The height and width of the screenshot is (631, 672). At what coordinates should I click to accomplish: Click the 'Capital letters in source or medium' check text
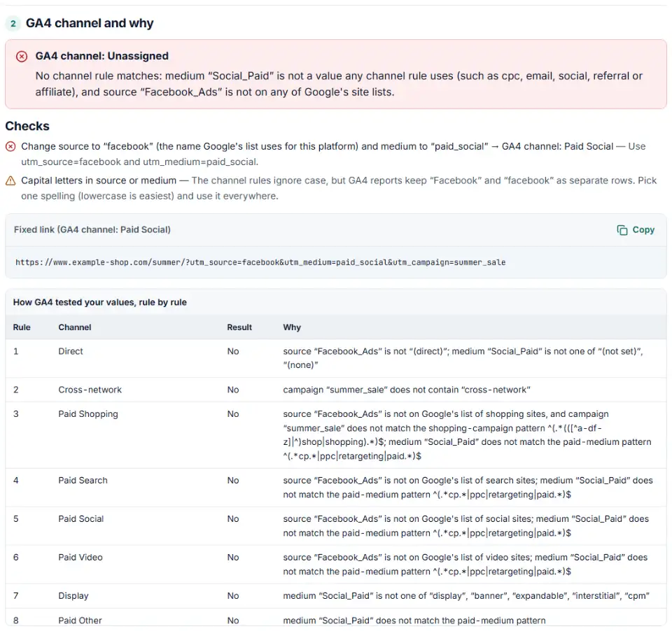click(99, 180)
